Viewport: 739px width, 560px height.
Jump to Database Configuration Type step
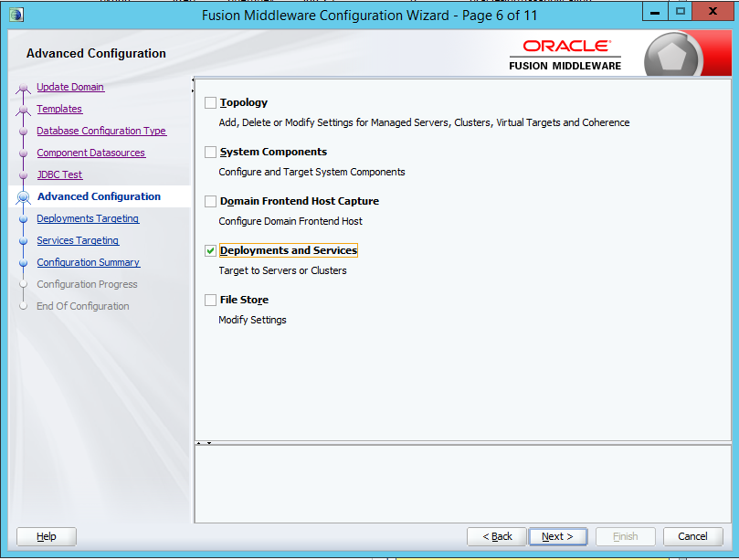(x=101, y=131)
